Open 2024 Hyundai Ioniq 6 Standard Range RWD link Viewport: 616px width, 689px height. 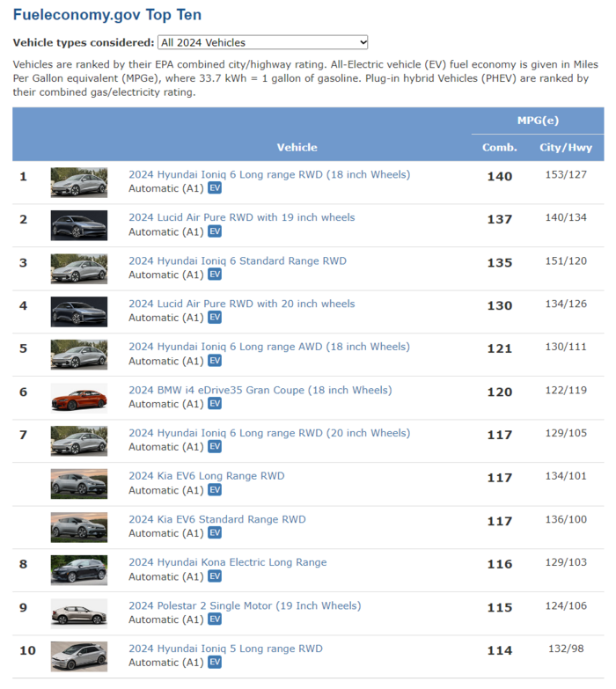(x=238, y=260)
